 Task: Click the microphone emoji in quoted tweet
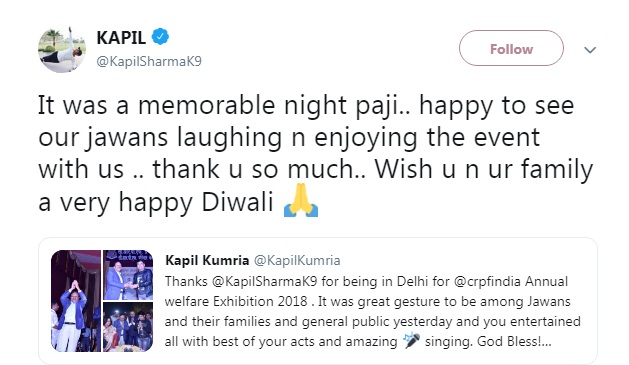(x=411, y=341)
